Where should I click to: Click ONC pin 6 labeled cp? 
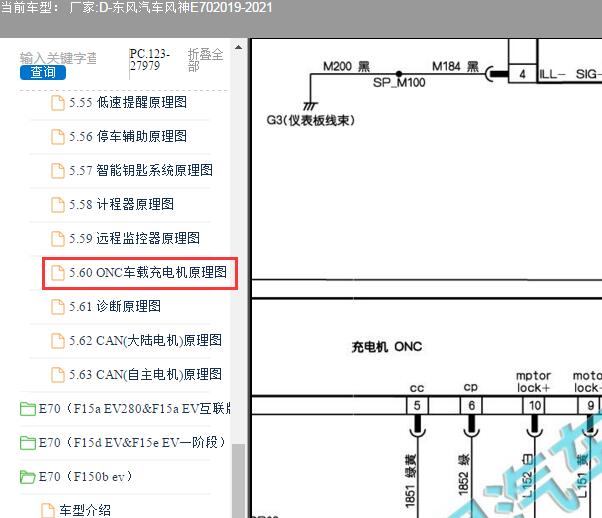click(x=471, y=405)
